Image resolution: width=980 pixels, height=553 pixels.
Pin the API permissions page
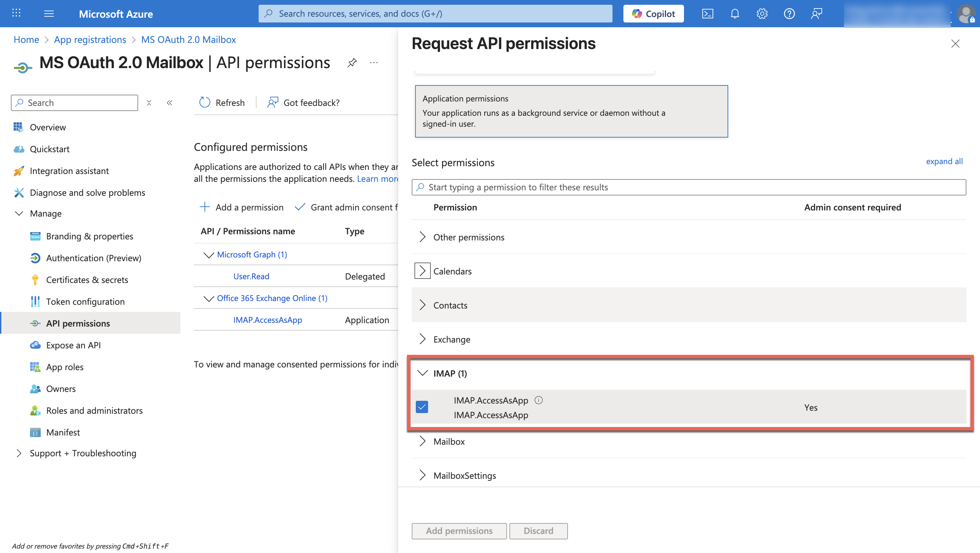pyautogui.click(x=352, y=63)
